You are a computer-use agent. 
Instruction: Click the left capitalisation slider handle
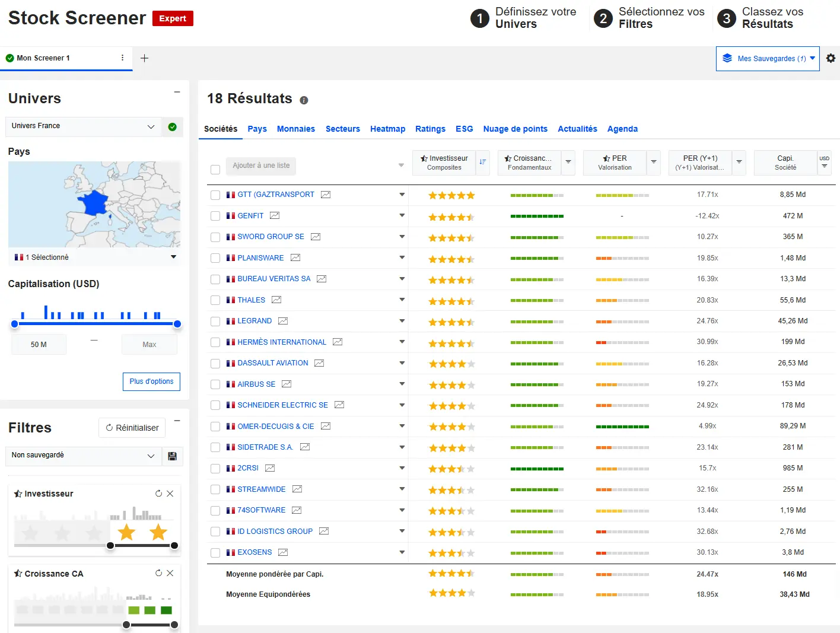point(15,324)
